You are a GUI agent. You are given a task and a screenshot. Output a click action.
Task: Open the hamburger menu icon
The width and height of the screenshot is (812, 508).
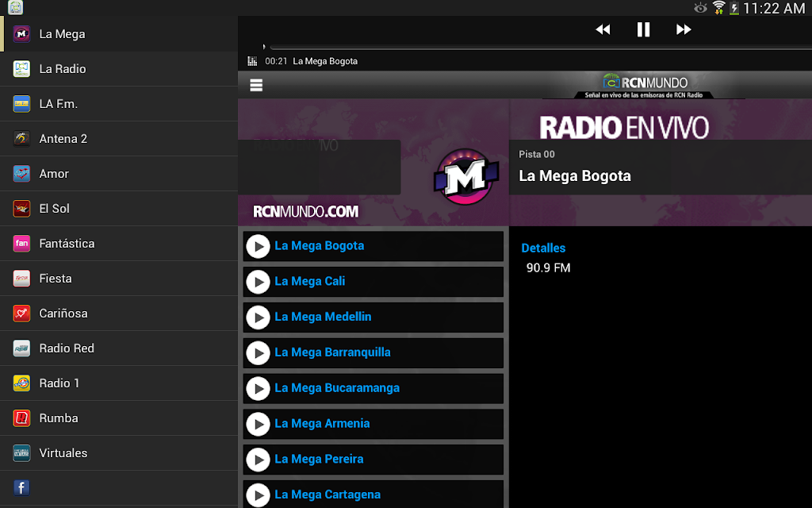256,85
